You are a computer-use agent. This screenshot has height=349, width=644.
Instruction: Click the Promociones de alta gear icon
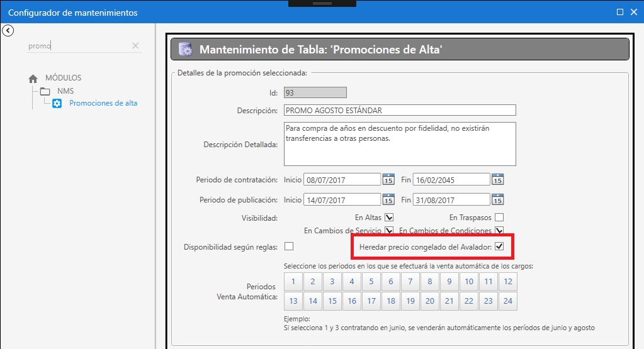point(57,103)
